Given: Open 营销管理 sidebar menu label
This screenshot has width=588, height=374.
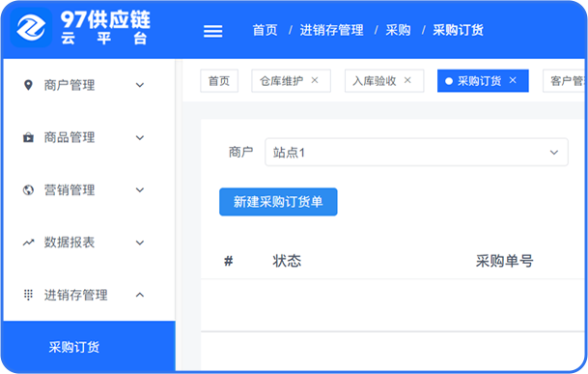Looking at the screenshot, I should tap(70, 190).
